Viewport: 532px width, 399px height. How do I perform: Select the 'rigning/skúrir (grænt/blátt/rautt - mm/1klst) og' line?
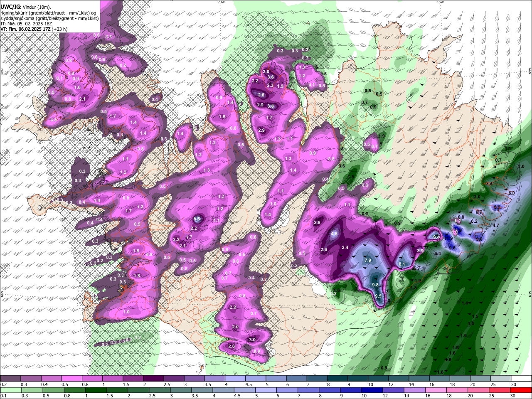[49, 13]
